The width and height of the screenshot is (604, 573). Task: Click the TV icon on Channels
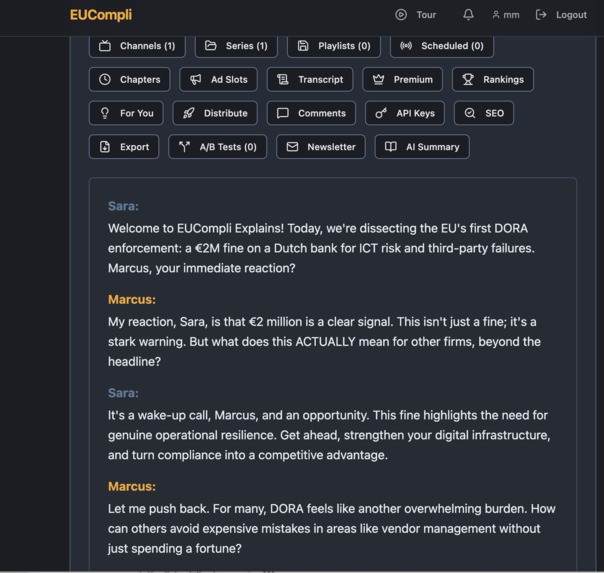click(x=105, y=46)
